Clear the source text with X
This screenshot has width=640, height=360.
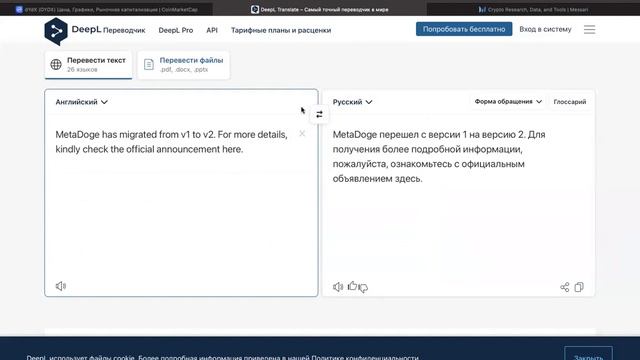pos(302,133)
